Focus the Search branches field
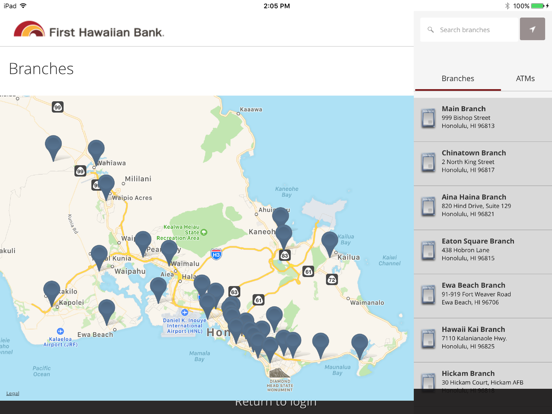552x414 pixels. [x=470, y=30]
